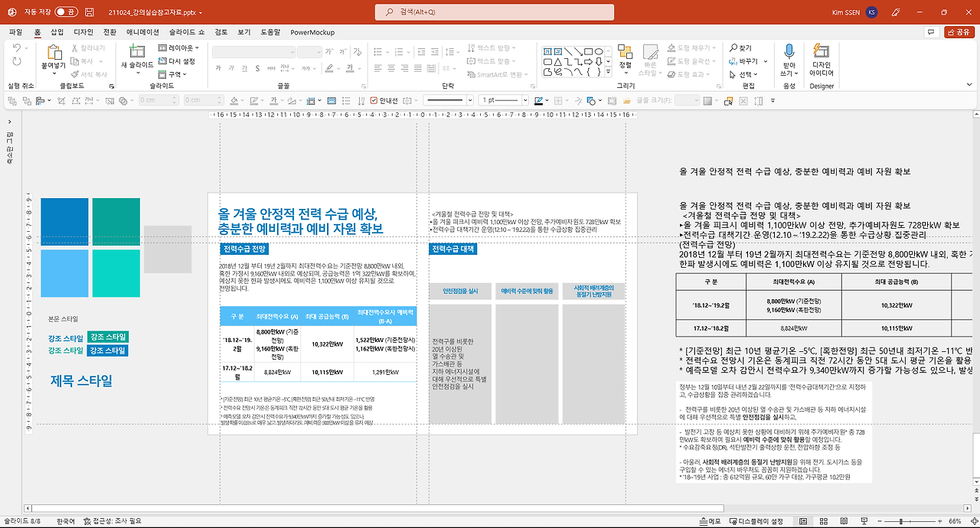The height and width of the screenshot is (528, 980).
Task: Click the Kim SSEN account button
Action: 855,12
